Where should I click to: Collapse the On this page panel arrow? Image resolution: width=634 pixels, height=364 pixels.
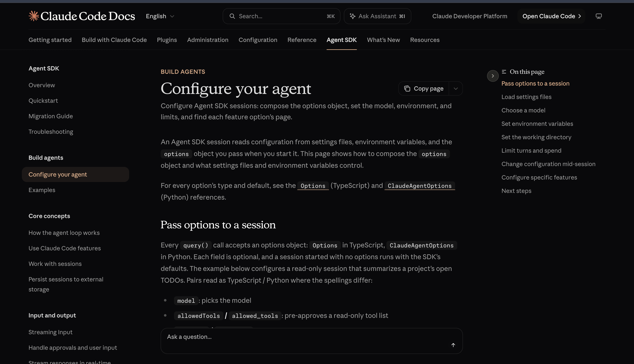[492, 76]
